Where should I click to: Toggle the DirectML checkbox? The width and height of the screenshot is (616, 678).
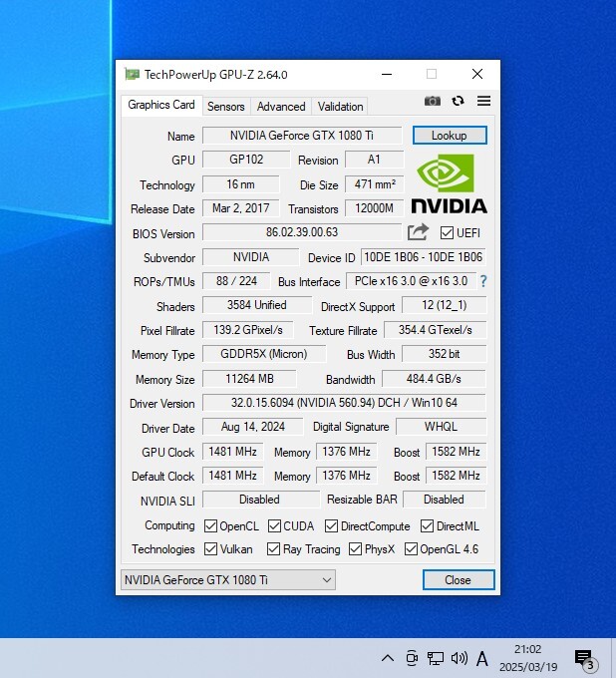tap(427, 525)
